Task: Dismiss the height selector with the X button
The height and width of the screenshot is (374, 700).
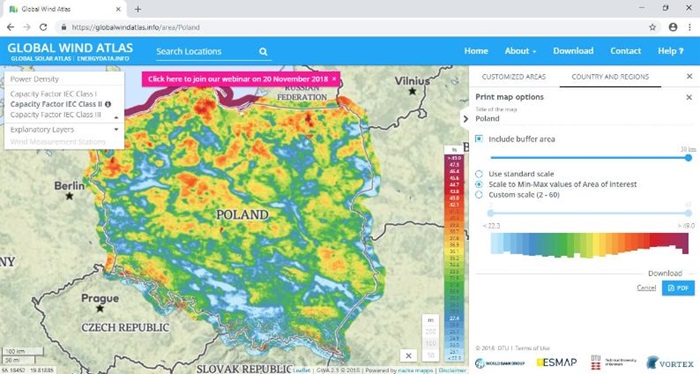Action: [408, 356]
